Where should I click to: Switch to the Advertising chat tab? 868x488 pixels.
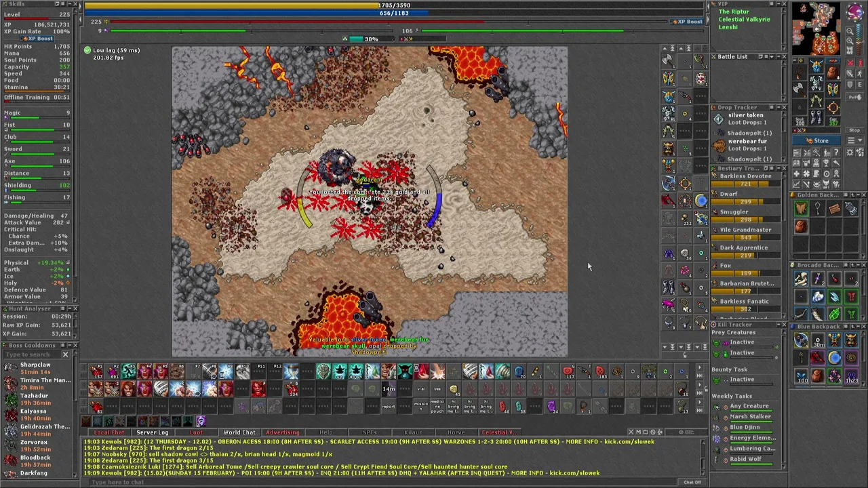pos(283,432)
